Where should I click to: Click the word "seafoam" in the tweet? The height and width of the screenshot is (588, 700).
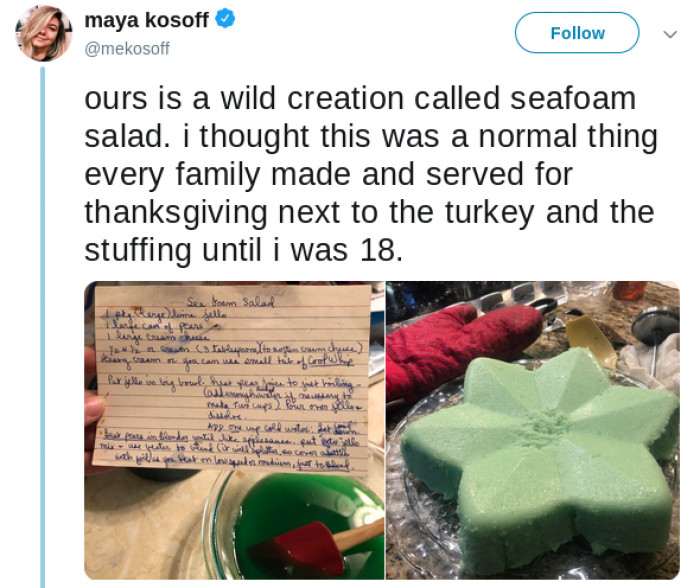[x=573, y=98]
